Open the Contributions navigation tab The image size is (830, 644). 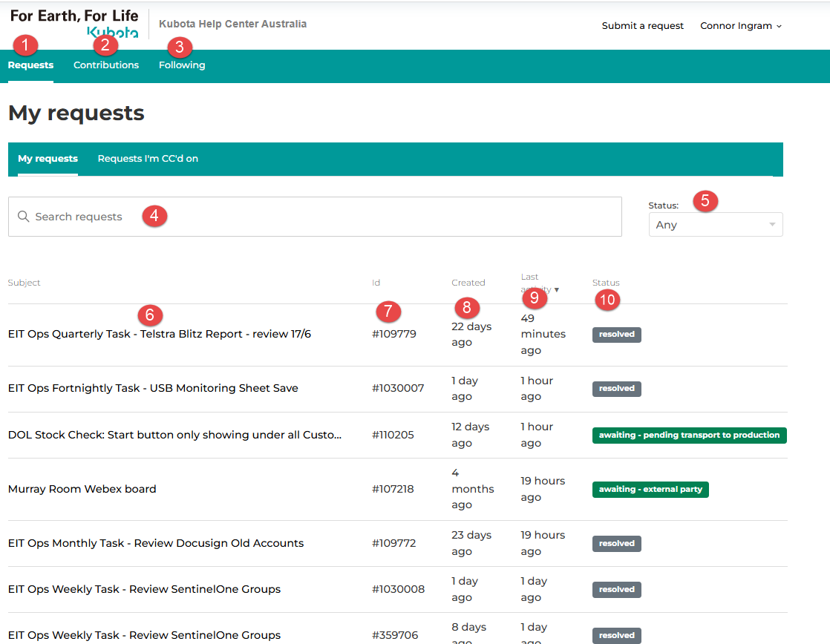[x=105, y=65]
